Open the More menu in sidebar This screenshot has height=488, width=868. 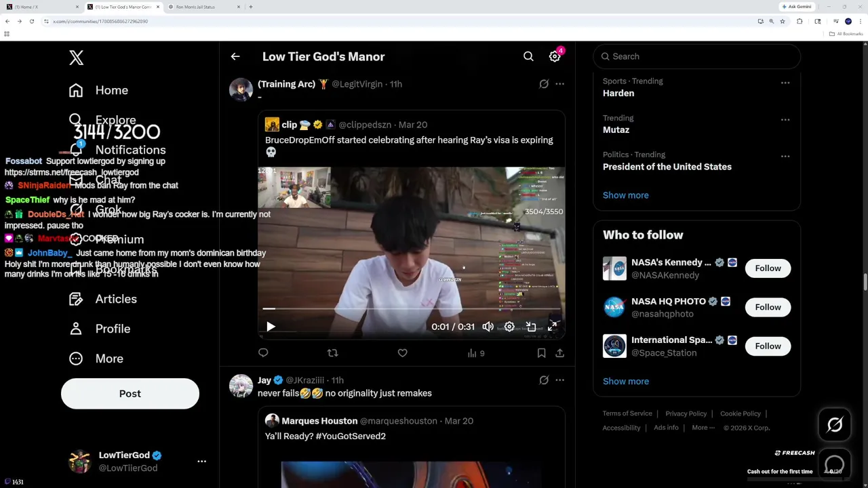tap(96, 359)
